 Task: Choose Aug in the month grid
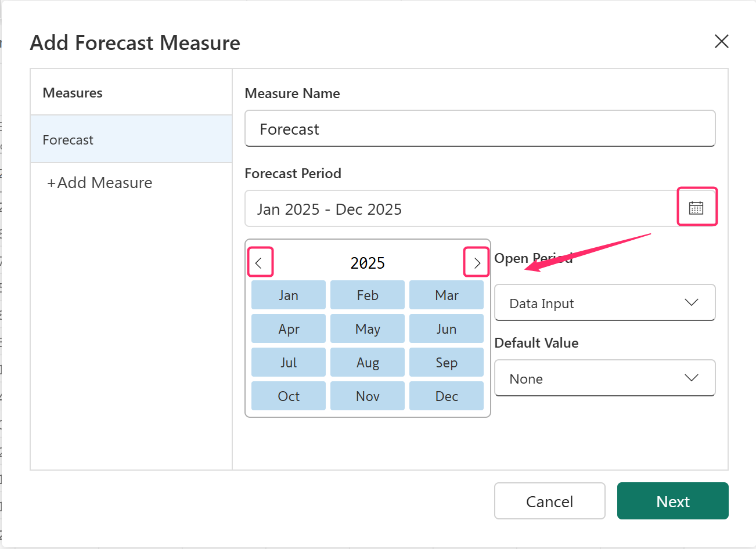click(x=368, y=363)
